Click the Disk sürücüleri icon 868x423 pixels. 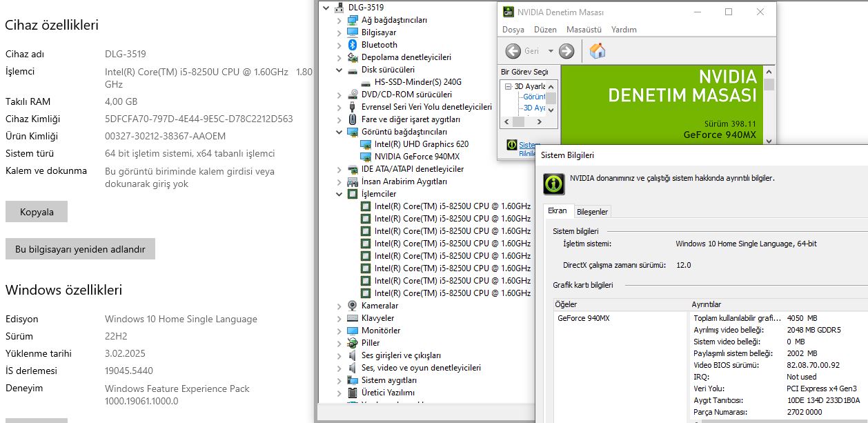[353, 70]
